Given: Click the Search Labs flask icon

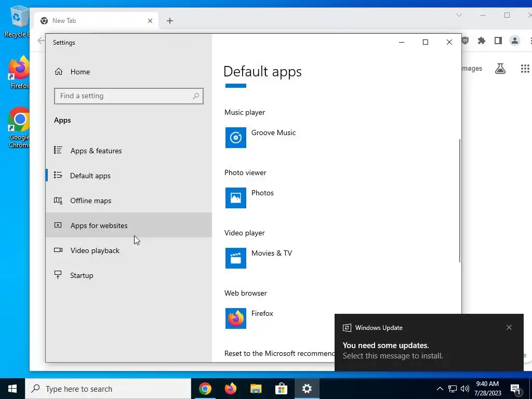Looking at the screenshot, I should 500,69.
